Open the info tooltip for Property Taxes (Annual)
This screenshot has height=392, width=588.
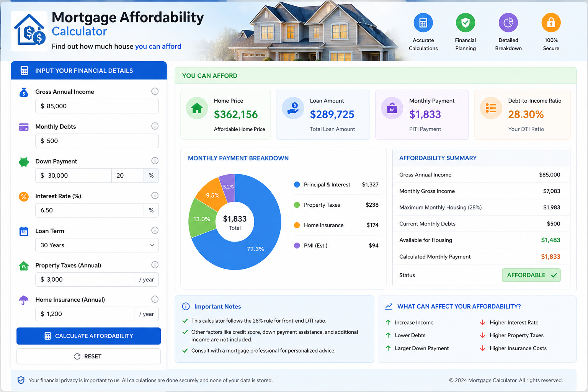point(155,265)
